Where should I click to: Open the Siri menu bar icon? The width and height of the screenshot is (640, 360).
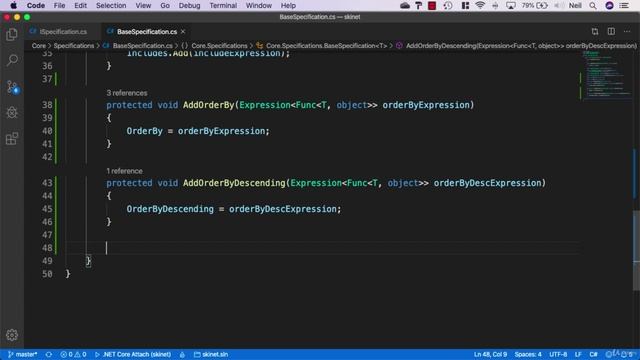click(x=609, y=5)
